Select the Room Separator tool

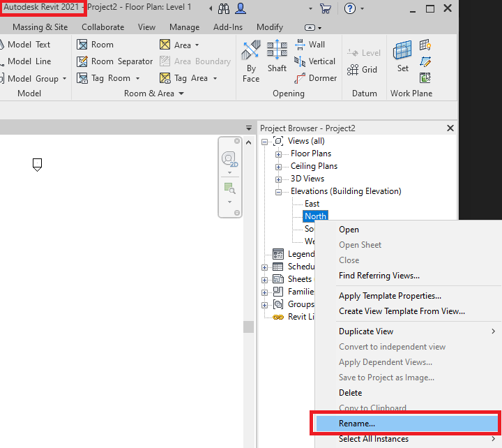click(x=114, y=61)
